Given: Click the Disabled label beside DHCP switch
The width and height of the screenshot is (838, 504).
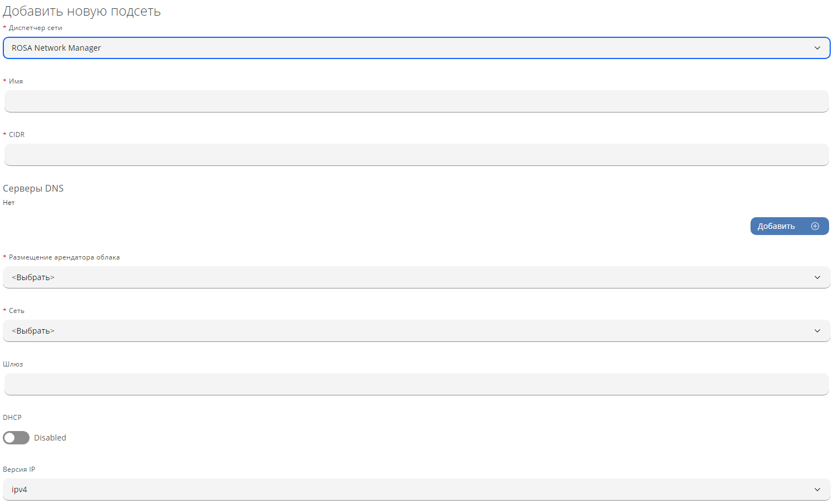Looking at the screenshot, I should (x=50, y=438).
